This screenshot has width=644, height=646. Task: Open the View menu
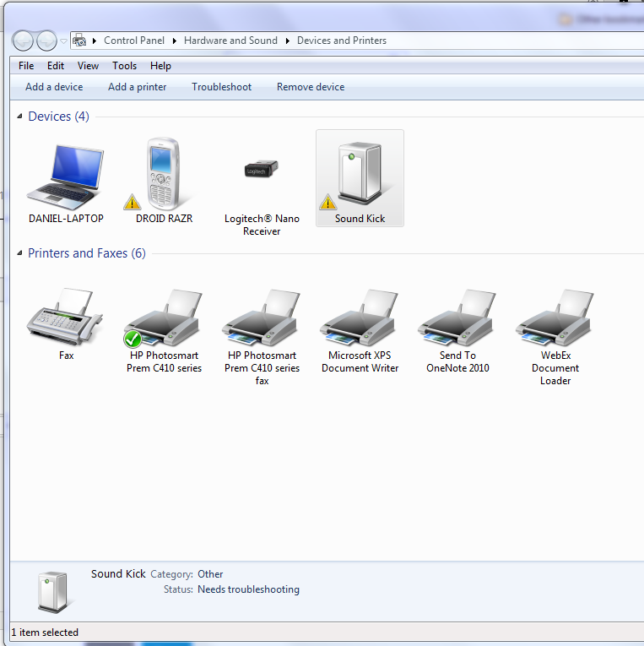point(88,66)
